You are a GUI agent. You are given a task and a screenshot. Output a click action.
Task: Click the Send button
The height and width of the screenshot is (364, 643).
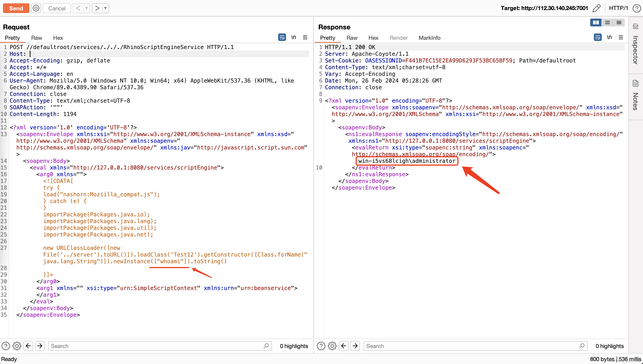(16, 8)
